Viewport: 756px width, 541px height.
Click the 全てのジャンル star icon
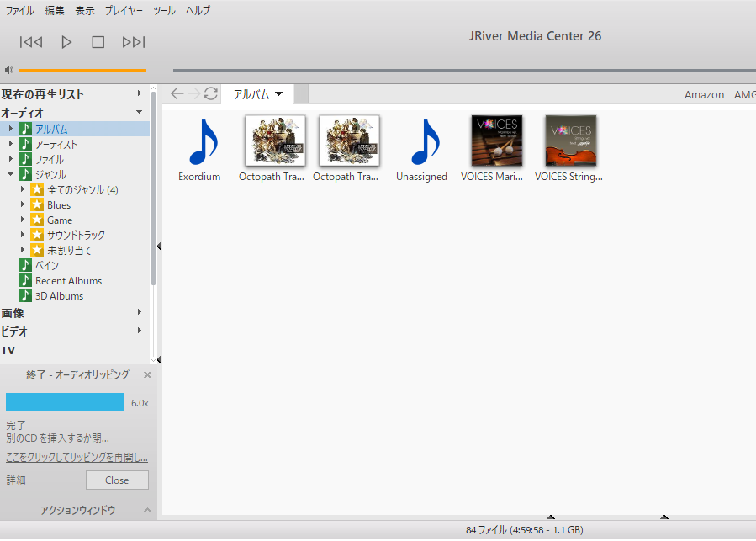pos(37,189)
